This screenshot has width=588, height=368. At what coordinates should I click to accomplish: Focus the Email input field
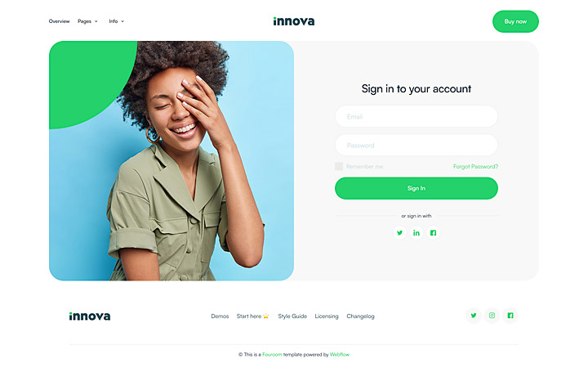click(x=416, y=116)
